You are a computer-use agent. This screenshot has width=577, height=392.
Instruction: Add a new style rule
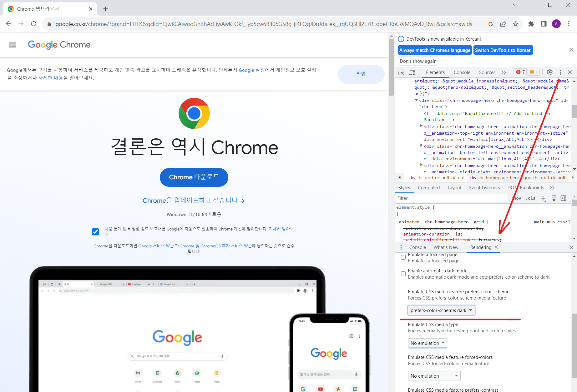click(544, 198)
